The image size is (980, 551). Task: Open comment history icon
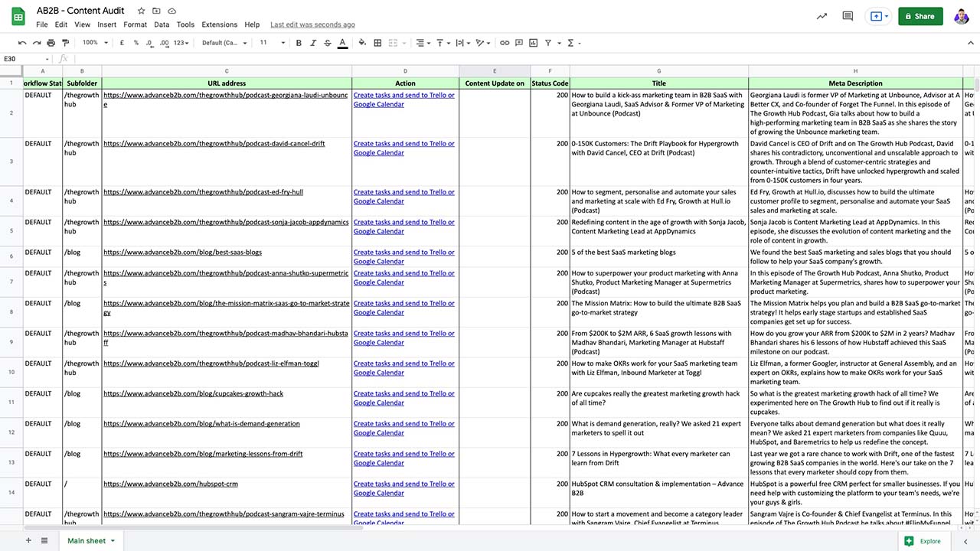point(848,16)
